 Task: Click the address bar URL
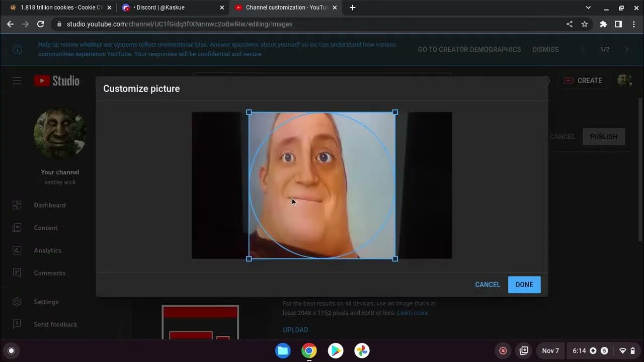pos(180,24)
